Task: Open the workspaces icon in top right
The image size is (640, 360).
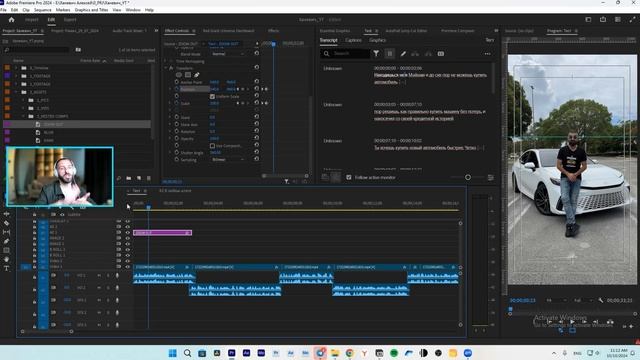Action: click(x=588, y=20)
